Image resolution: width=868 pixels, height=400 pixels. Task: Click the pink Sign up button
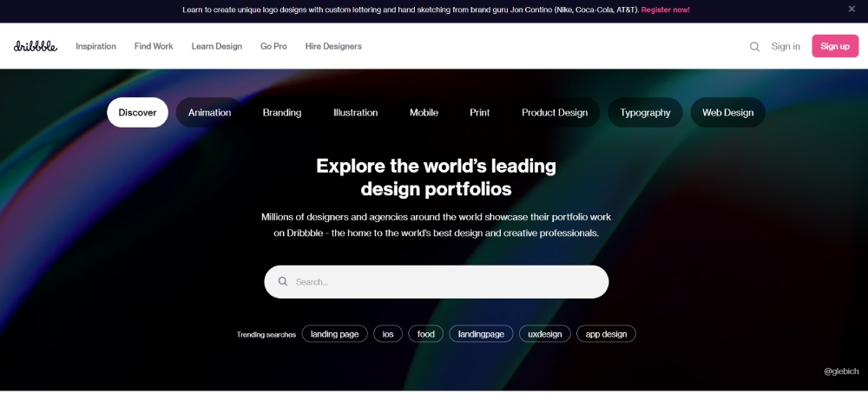tap(835, 46)
